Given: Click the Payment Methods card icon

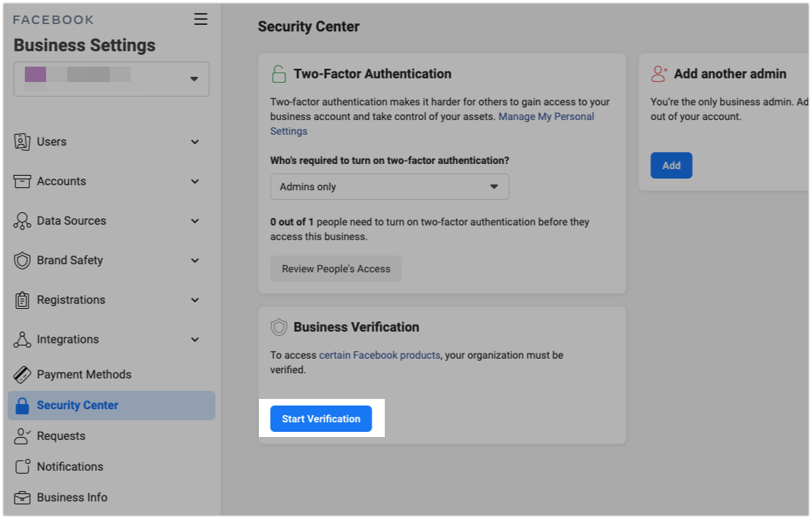Looking at the screenshot, I should pyautogui.click(x=23, y=375).
